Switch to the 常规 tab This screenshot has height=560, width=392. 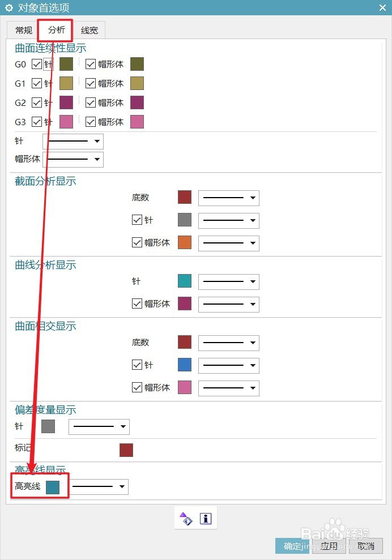point(24,31)
